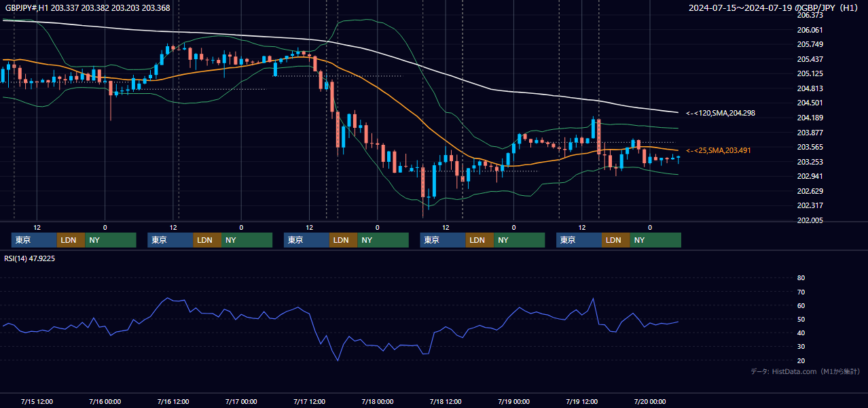This screenshot has width=868, height=408.
Task: Select the 7/20 00:00 time axis label
Action: 650,401
